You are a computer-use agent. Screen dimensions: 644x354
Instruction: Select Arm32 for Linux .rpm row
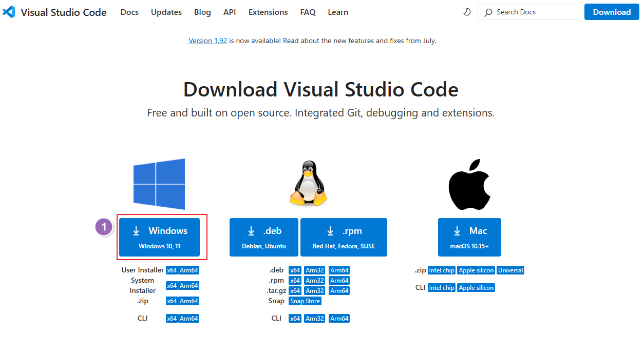point(314,281)
